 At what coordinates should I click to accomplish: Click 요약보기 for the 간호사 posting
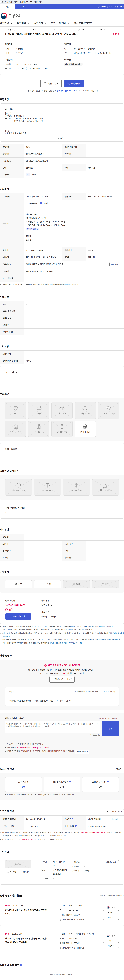pos(111,940)
